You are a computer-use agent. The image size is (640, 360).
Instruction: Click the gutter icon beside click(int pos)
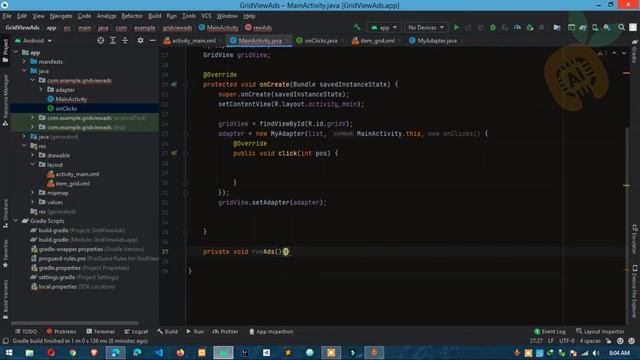[174, 153]
